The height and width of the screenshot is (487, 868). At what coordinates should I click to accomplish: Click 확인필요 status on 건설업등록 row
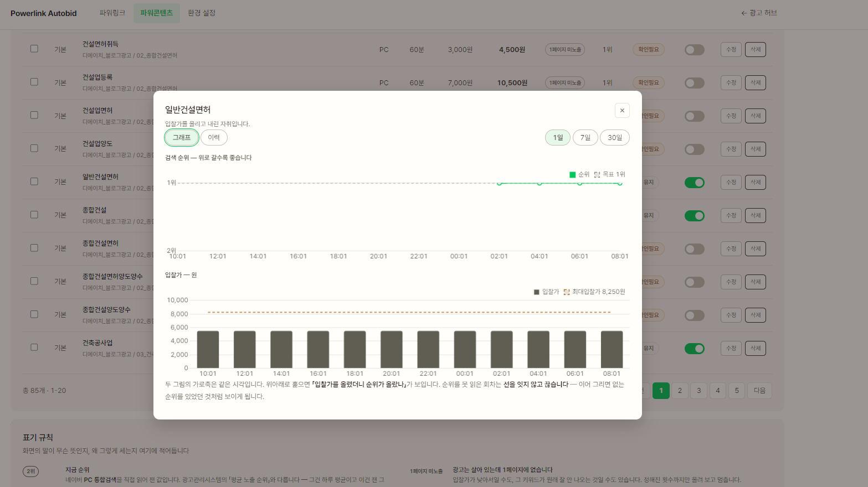point(649,82)
